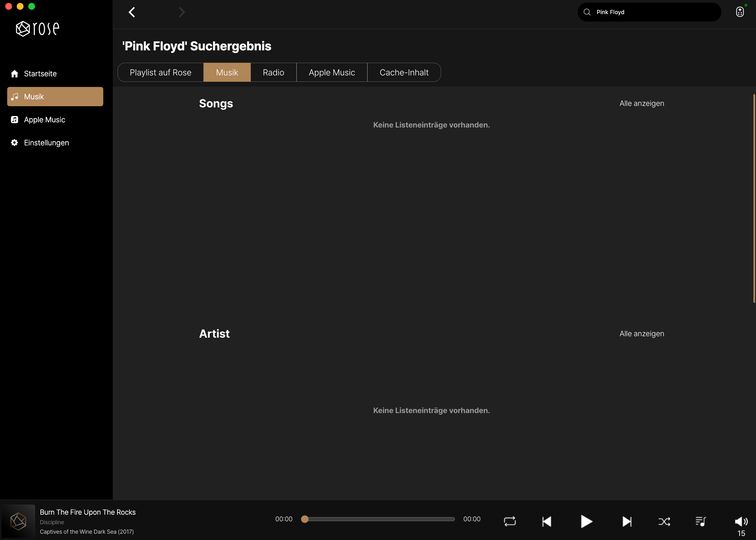
Task: Skip to next track
Action: coord(627,521)
